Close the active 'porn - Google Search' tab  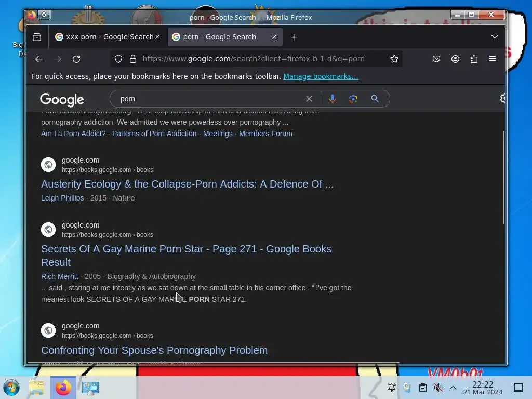coord(274,37)
